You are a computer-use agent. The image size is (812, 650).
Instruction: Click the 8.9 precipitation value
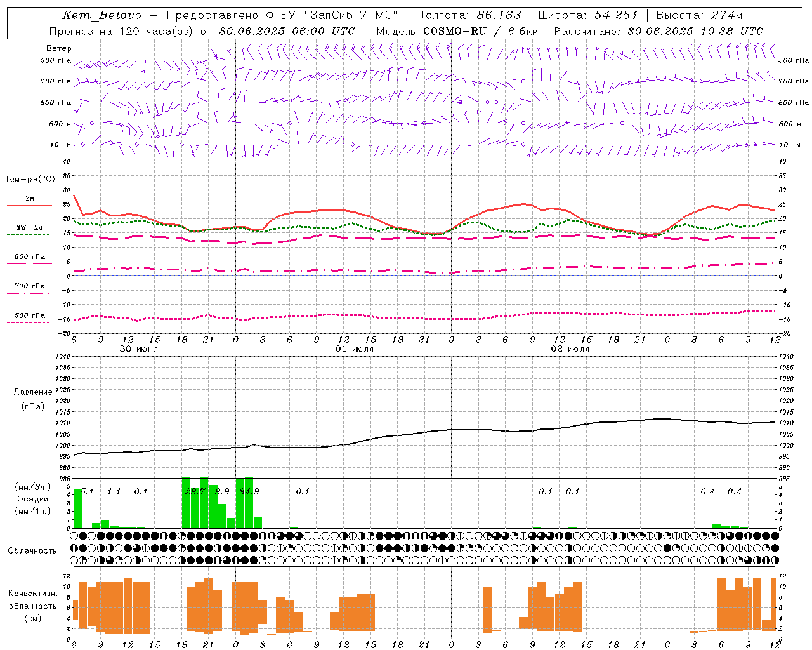pos(222,491)
